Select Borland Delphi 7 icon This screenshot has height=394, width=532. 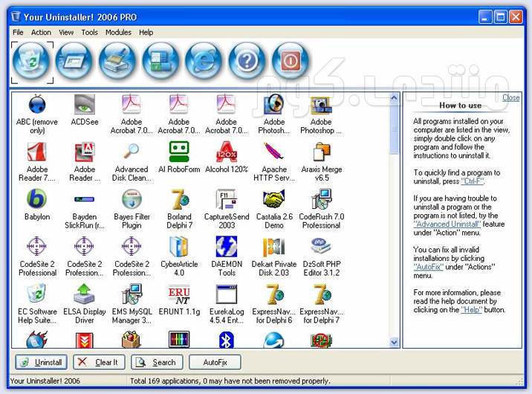(179, 201)
